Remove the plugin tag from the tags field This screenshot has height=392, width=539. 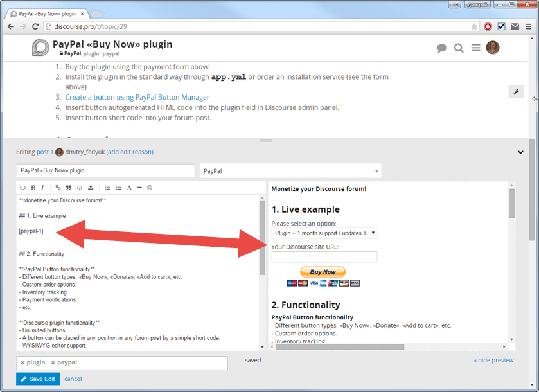[22, 362]
